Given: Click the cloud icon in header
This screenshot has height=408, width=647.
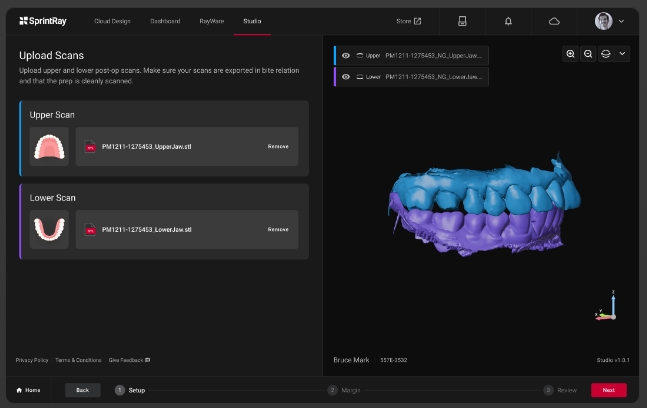Looking at the screenshot, I should point(554,20).
